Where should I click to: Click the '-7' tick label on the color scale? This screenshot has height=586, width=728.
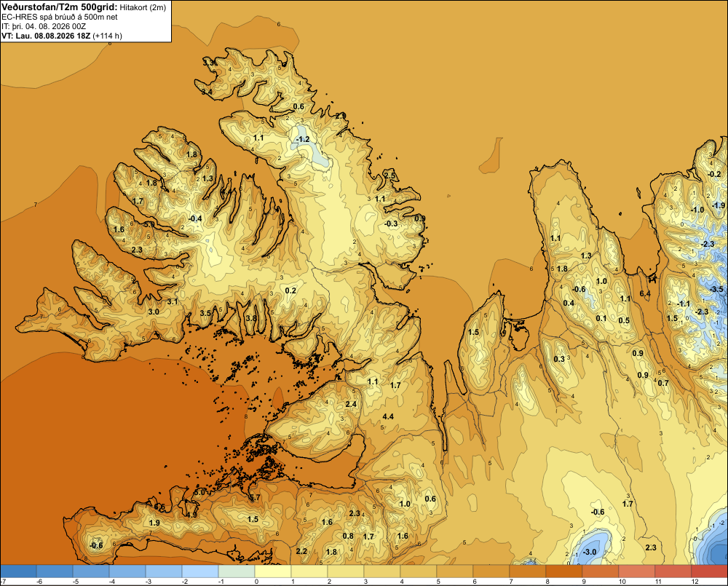click(x=3, y=582)
